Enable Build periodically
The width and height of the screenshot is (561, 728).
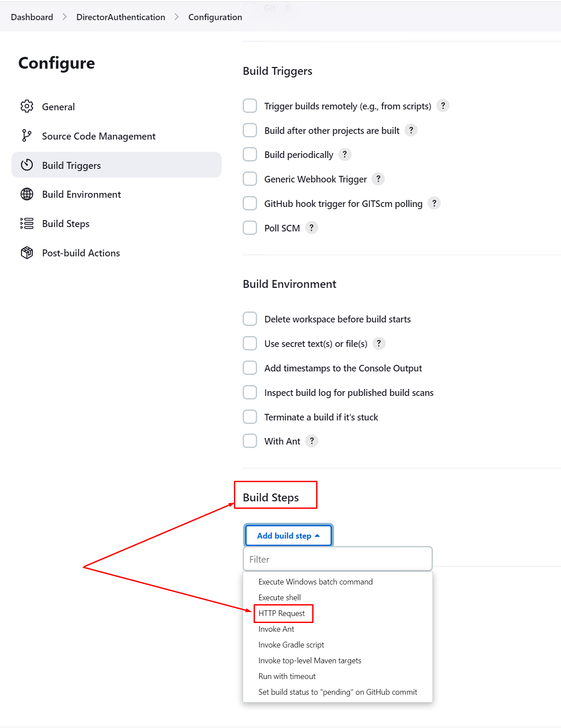point(250,154)
